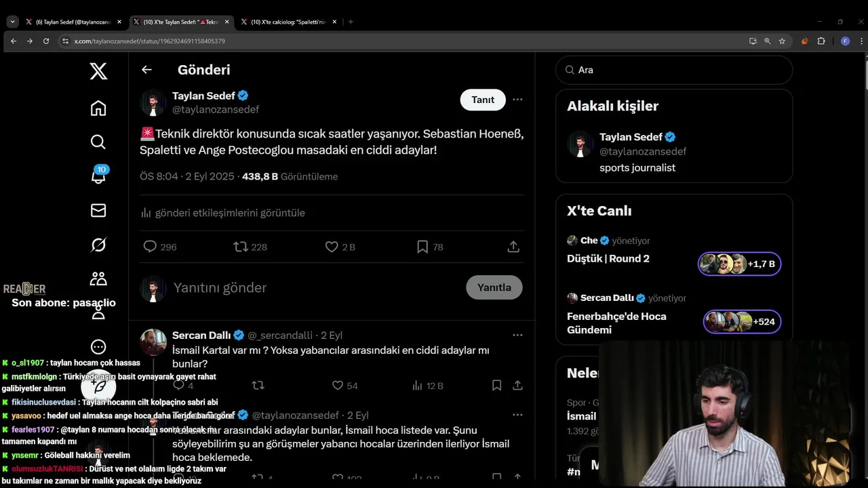
Task: Open a new browser tab
Action: click(351, 22)
